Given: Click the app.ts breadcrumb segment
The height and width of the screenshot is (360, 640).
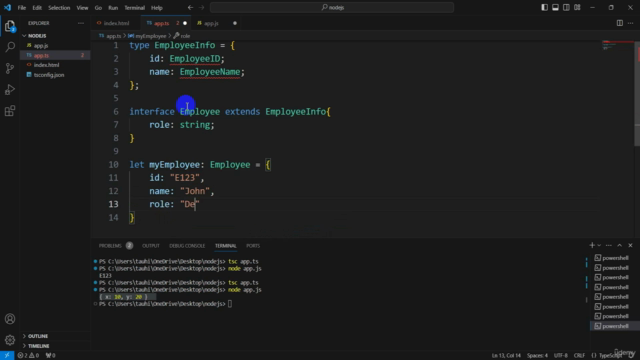Looking at the screenshot, I should (110, 36).
